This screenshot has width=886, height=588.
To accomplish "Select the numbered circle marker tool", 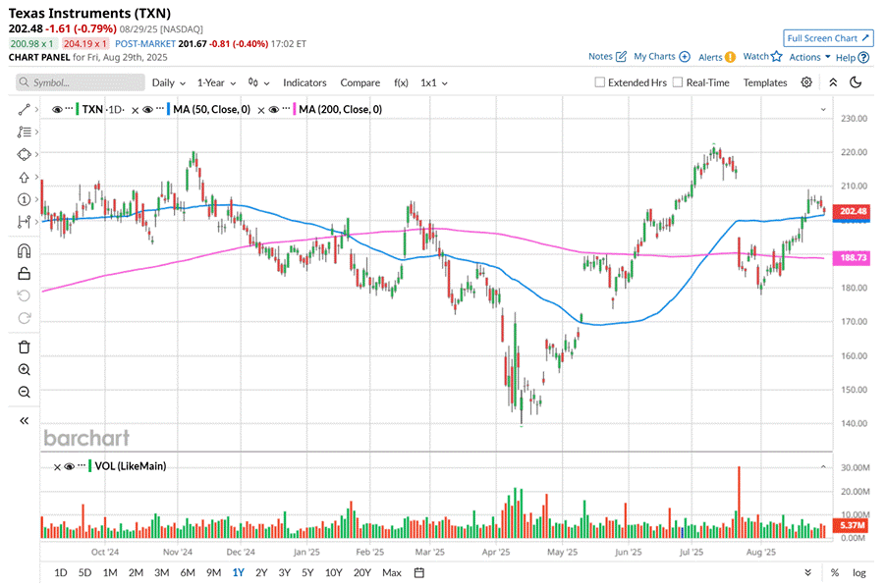I will [x=24, y=199].
